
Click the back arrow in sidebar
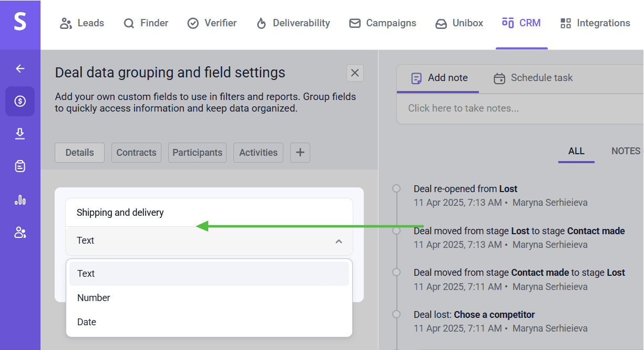pyautogui.click(x=20, y=68)
